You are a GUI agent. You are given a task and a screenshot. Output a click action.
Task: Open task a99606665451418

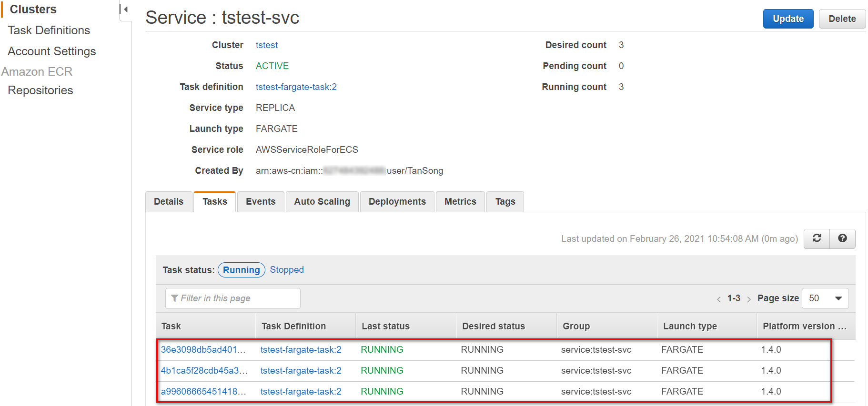(x=204, y=391)
